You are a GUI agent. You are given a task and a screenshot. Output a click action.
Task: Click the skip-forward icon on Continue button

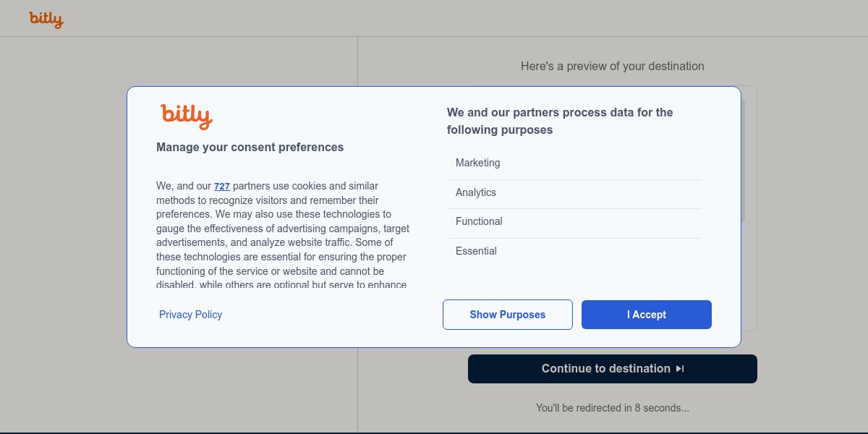click(x=680, y=369)
